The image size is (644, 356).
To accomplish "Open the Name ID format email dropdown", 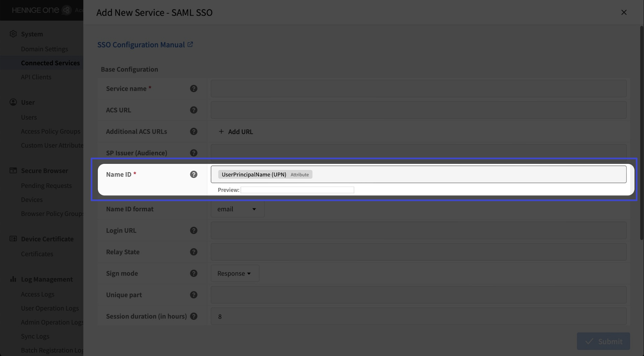I will [x=237, y=209].
